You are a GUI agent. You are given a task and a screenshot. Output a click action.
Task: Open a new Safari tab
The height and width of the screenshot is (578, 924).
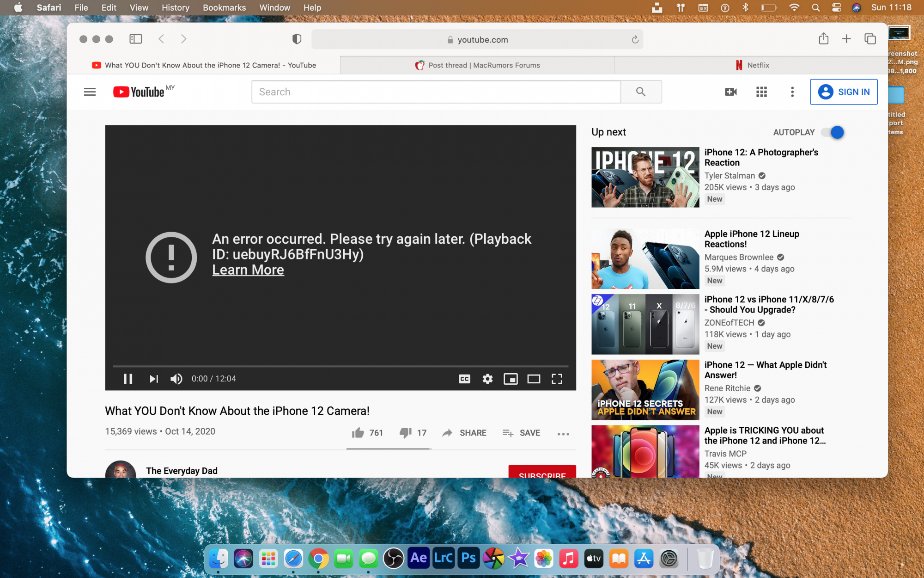(846, 39)
